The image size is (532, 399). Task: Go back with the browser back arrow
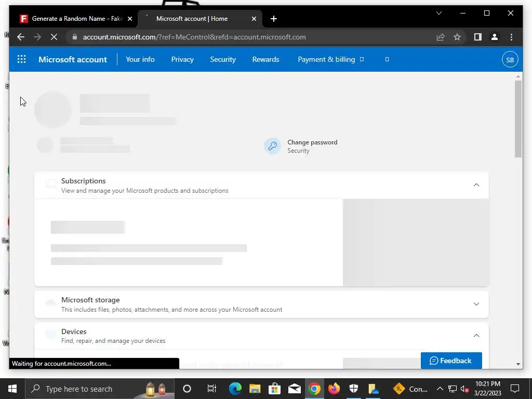[21, 37]
